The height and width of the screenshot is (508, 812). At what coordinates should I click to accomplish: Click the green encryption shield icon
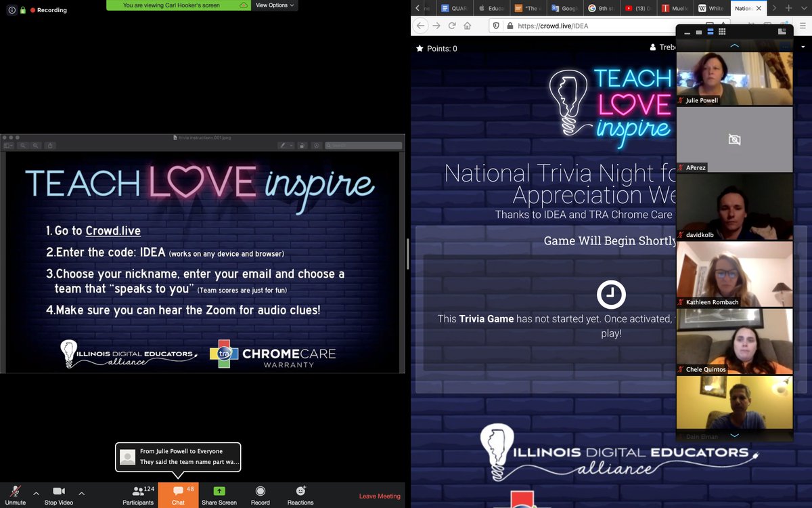22,10
